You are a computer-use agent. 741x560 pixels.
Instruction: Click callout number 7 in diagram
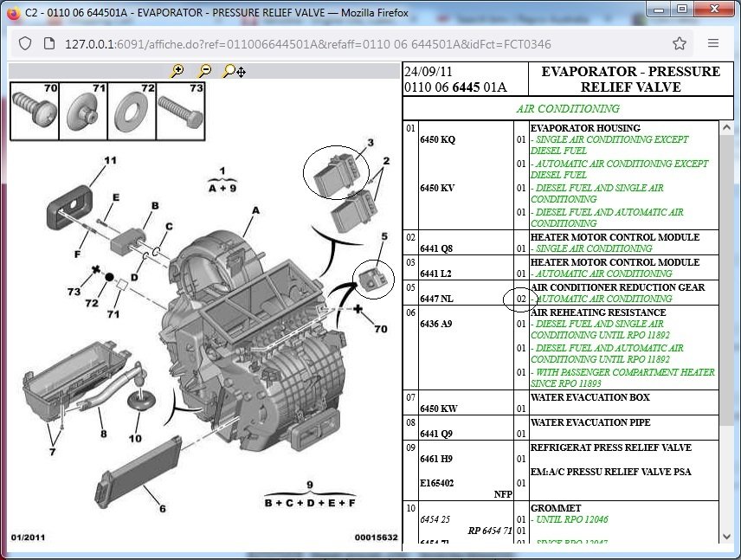click(52, 452)
